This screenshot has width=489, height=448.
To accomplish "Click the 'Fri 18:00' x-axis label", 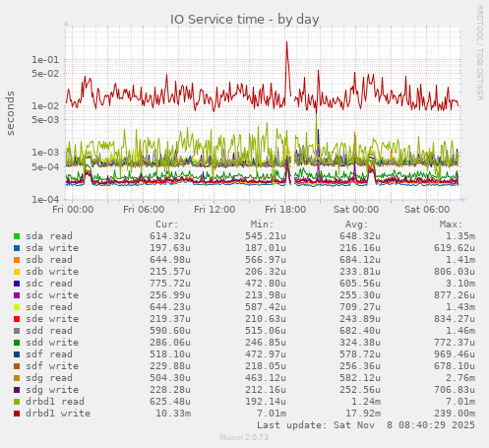I will 285,210.
